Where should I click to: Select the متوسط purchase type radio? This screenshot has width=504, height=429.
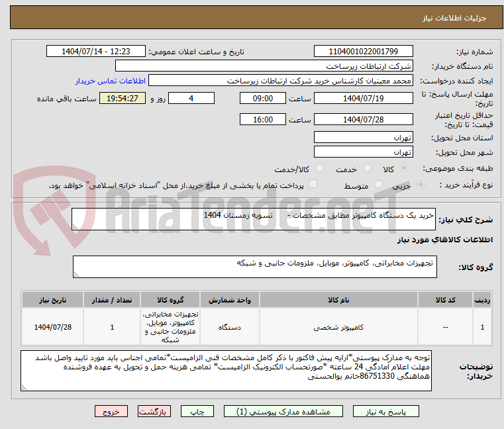coord(379,185)
